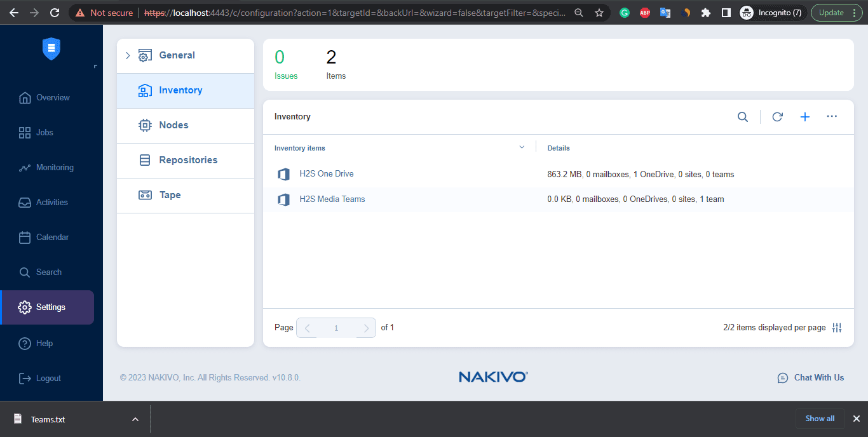This screenshot has height=437, width=868.
Task: Click the Office icon beside H2S Media Teams
Action: [x=283, y=200]
